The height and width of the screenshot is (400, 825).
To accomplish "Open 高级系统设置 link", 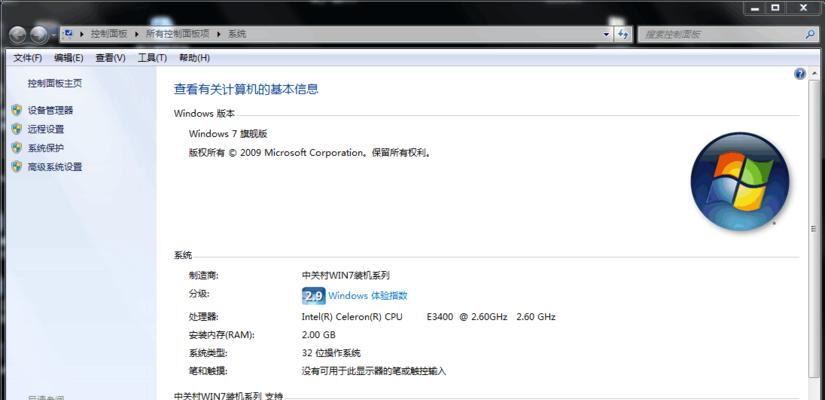I will 55,167.
